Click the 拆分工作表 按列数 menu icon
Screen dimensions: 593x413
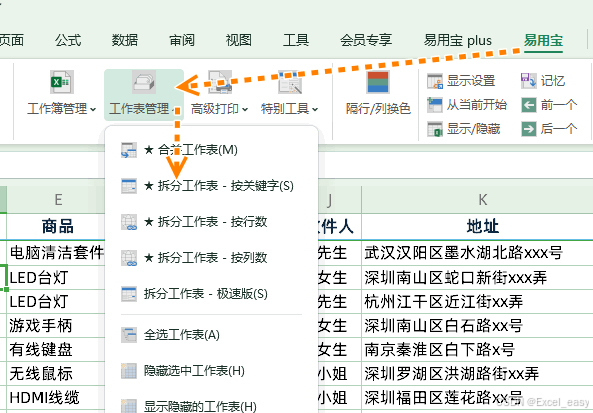pos(129,258)
